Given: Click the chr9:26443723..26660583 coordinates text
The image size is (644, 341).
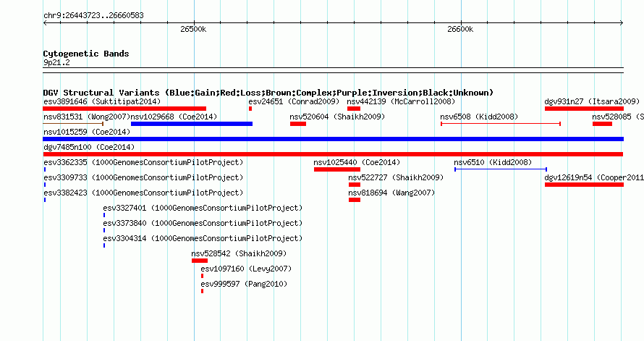Looking at the screenshot, I should coord(93,16).
